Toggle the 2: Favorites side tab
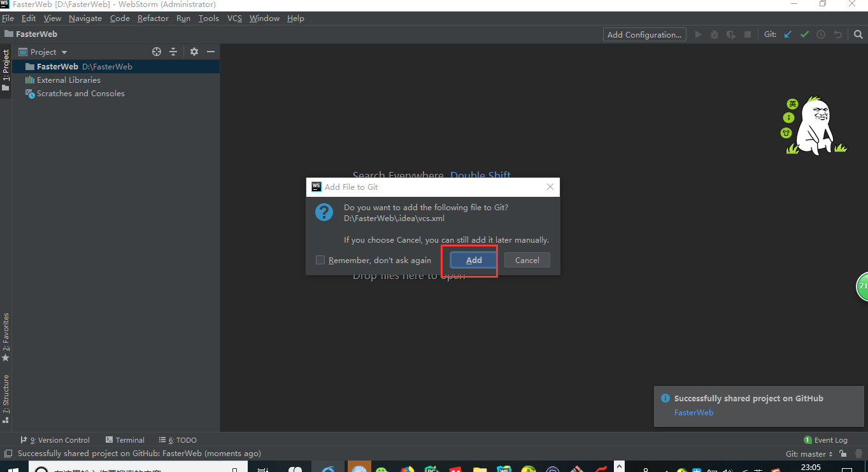868x472 pixels. [6, 338]
